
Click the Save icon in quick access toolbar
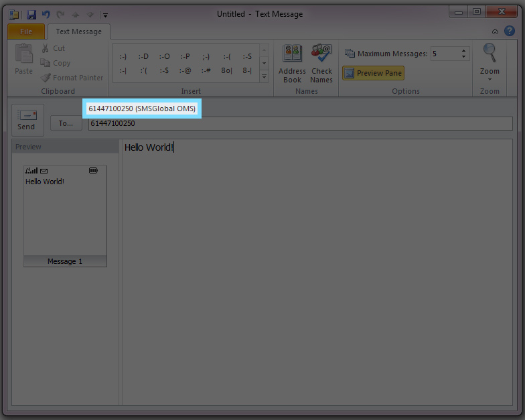[x=31, y=14]
